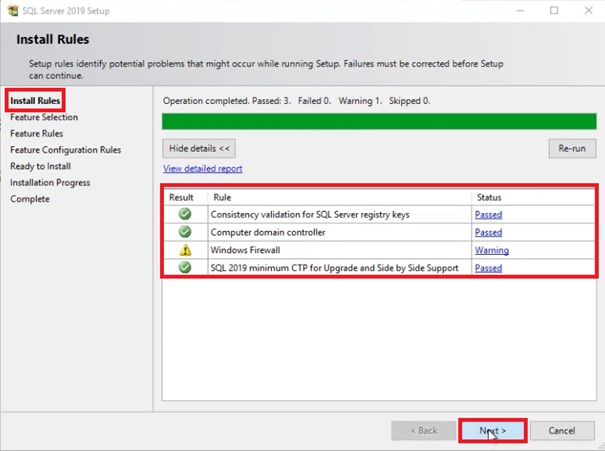Viewport: 605px width, 451px height.
Task: Click the Operation completed summary text
Action: click(296, 101)
